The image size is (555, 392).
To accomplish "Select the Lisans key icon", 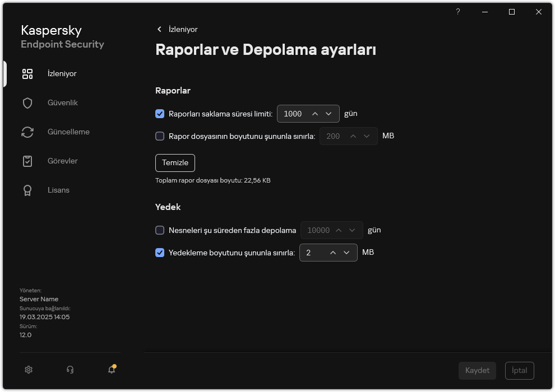I will tap(27, 190).
